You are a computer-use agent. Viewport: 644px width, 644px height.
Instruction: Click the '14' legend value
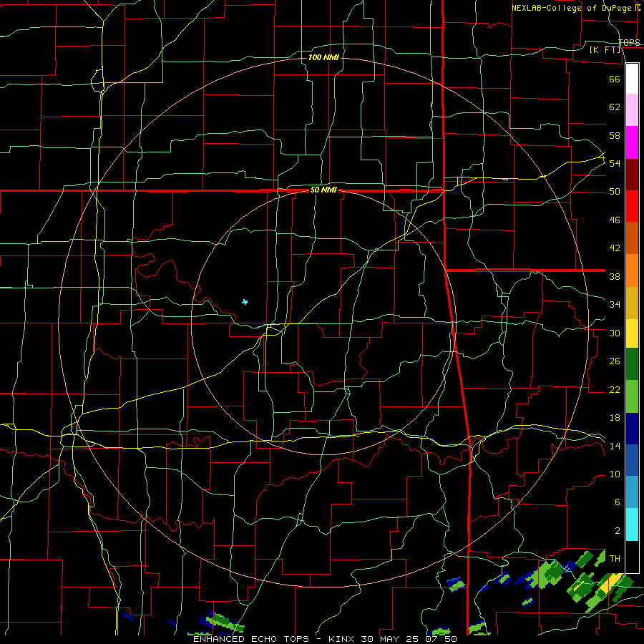coord(615,446)
